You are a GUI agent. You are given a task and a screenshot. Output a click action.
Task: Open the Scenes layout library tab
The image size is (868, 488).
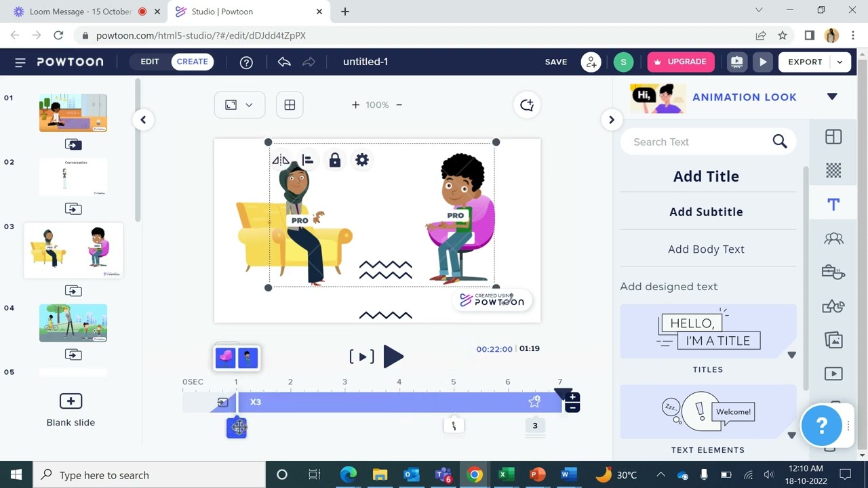click(x=833, y=137)
